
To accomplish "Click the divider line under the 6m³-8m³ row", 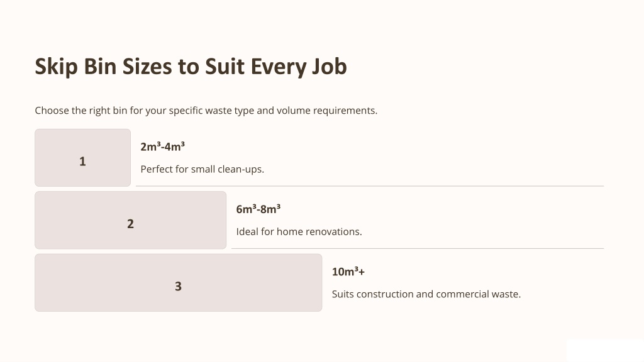I will tap(418, 248).
